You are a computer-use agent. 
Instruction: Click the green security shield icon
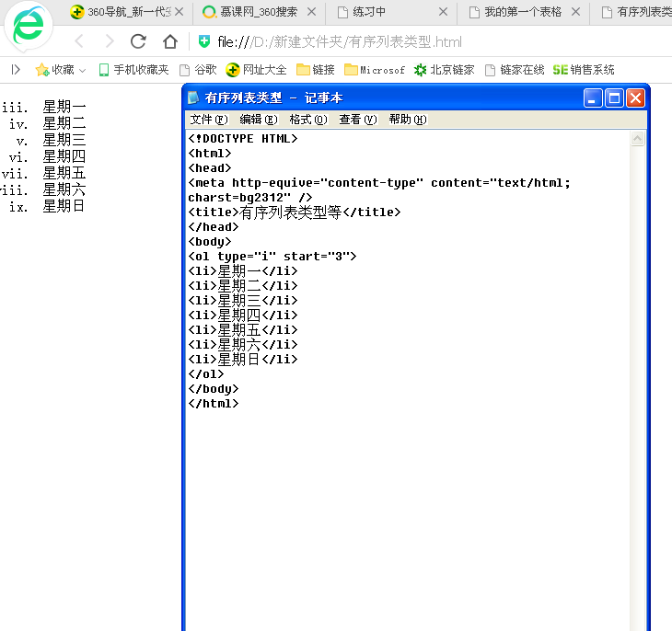pyautogui.click(x=204, y=41)
